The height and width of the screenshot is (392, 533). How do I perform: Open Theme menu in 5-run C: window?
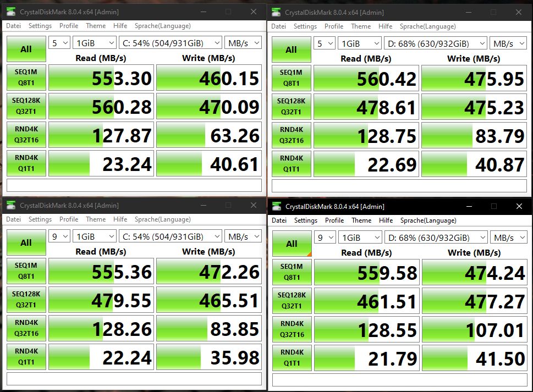(96, 26)
